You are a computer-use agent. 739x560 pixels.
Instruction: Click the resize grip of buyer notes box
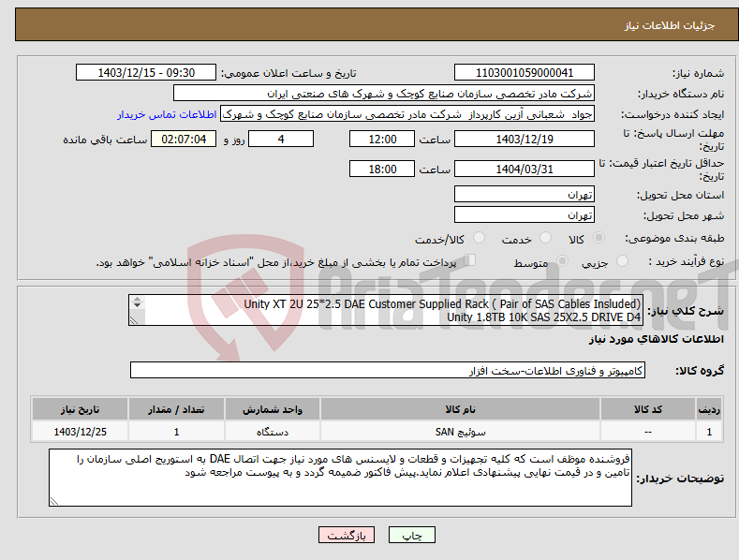[x=54, y=501]
